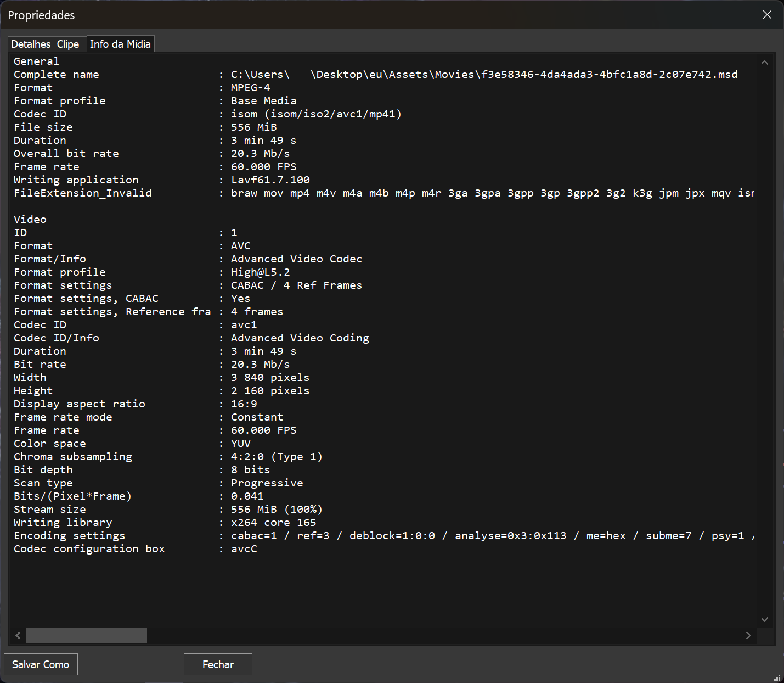
Task: Click the horizontal scrollbar right arrow
Action: 748,635
